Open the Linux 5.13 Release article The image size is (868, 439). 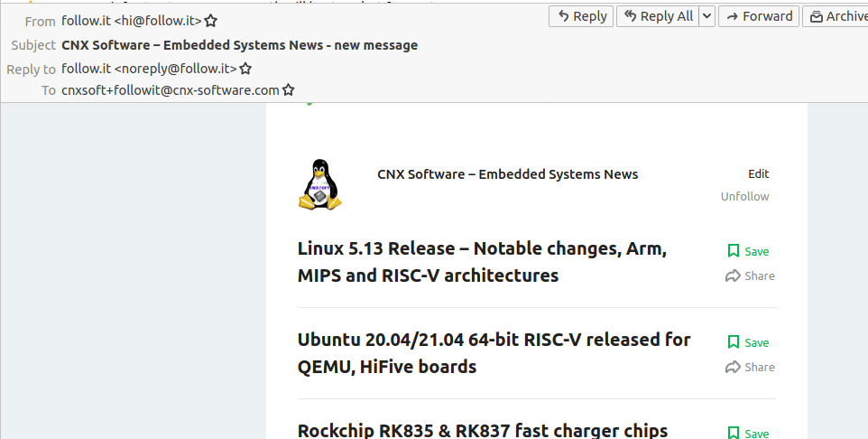[482, 262]
